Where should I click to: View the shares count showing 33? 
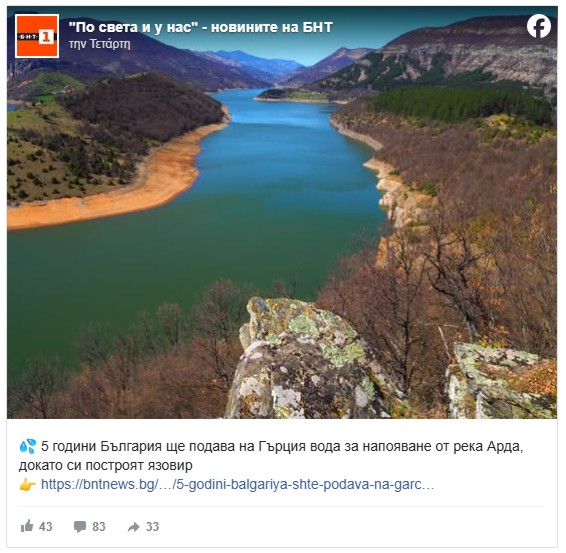[x=152, y=527]
